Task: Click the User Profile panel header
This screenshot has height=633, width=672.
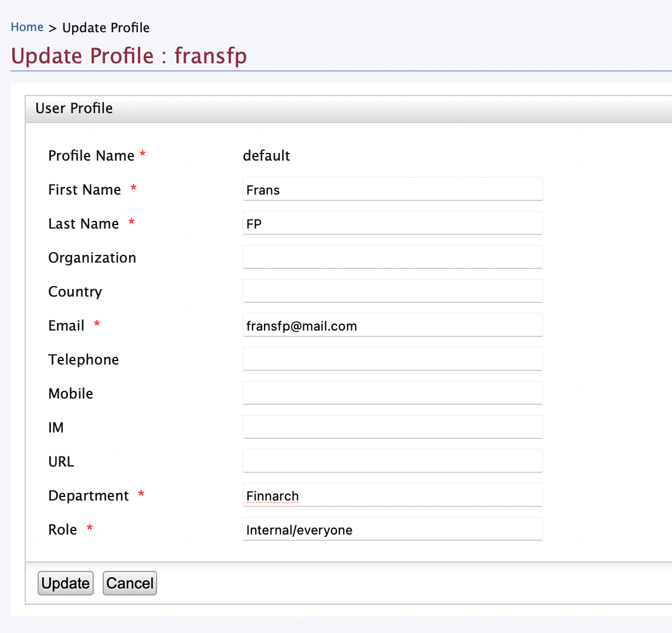Action: pyautogui.click(x=74, y=108)
